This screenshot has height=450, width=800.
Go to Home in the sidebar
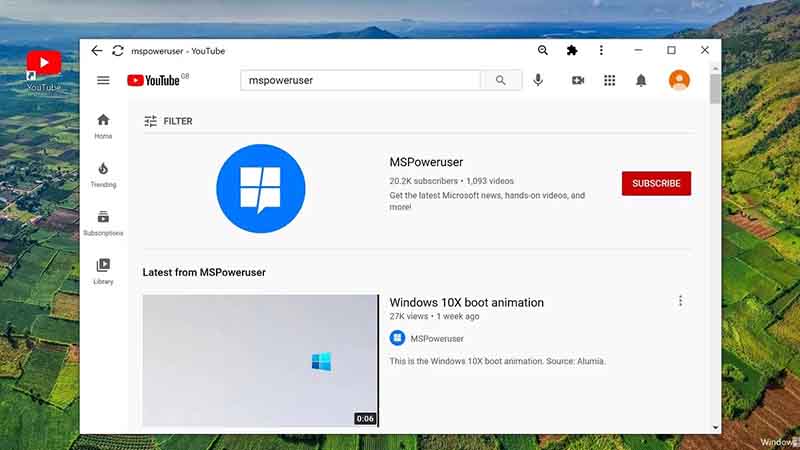pyautogui.click(x=103, y=126)
